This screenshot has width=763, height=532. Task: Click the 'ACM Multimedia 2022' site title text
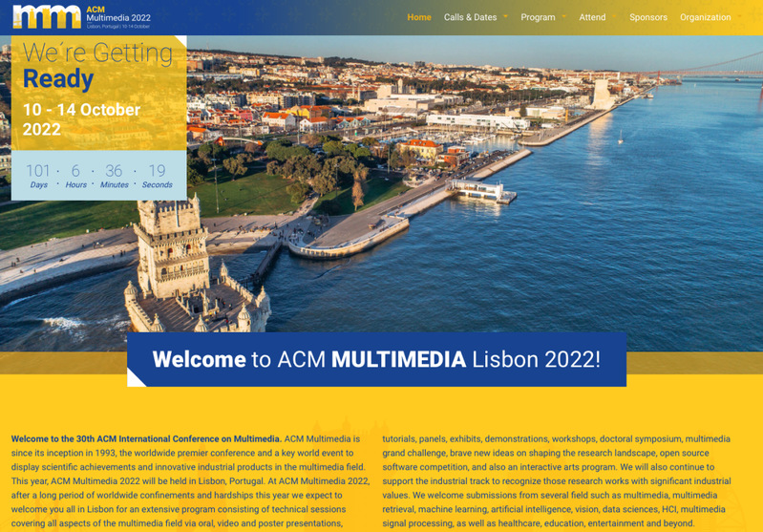coord(117,16)
